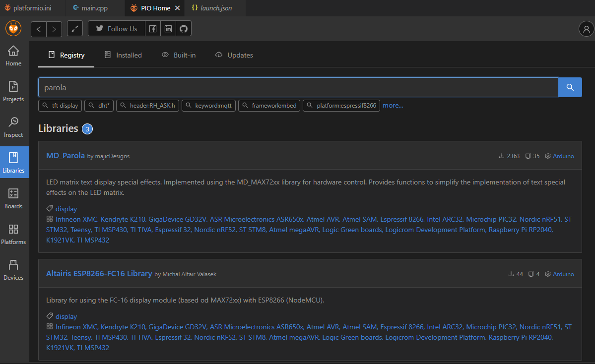Click the user account profile icon
Image resolution: width=595 pixels, height=364 pixels.
[587, 29]
